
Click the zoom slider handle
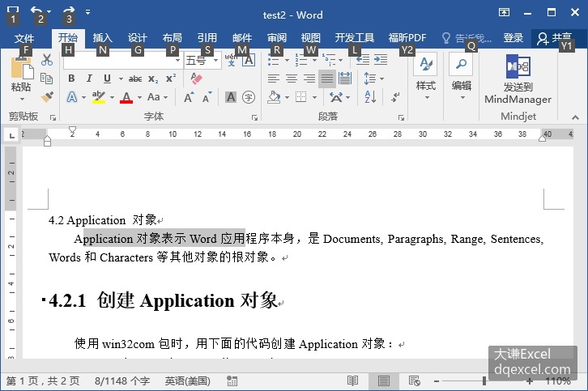click(x=484, y=380)
